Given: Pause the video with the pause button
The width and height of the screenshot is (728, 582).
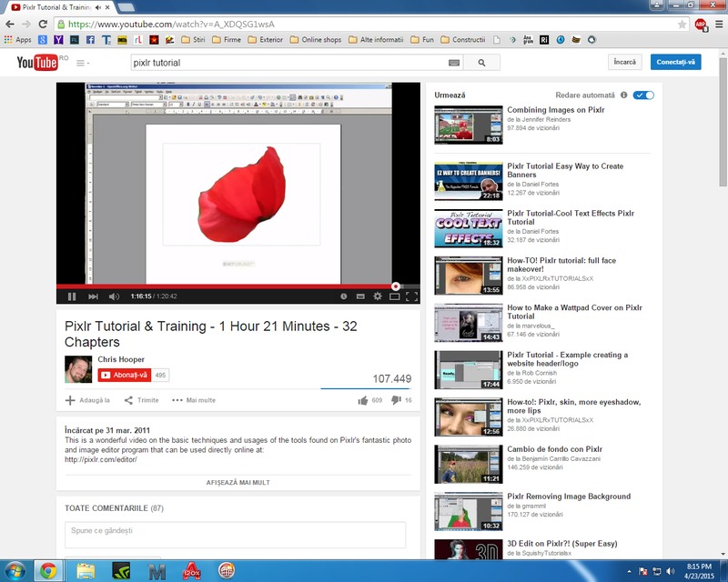Looking at the screenshot, I should click(x=72, y=296).
